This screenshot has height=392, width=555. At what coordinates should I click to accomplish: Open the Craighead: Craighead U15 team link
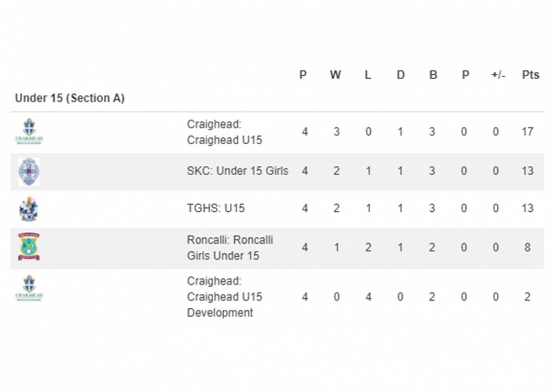click(224, 132)
